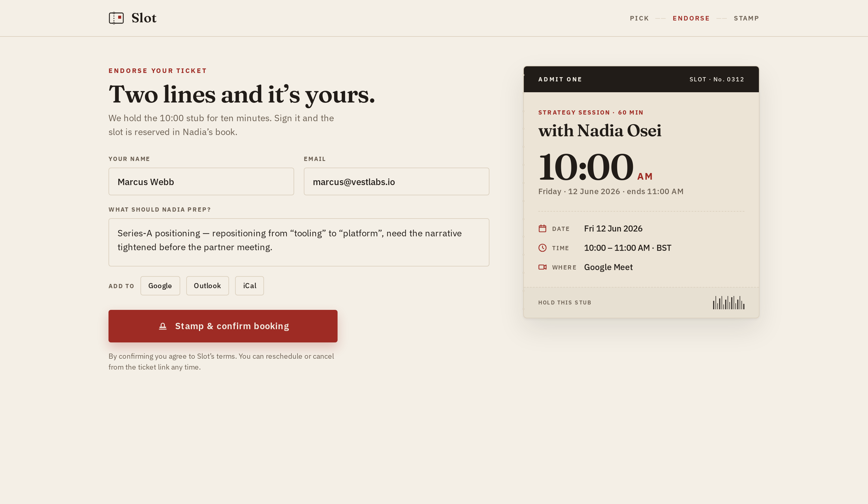Click "10:00 – 11:00 AM · BST" value
The width and height of the screenshot is (868, 504).
coord(627,248)
